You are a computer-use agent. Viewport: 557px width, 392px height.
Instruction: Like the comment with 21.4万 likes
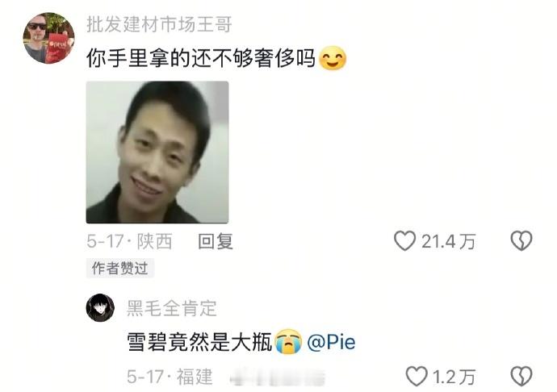tap(404, 241)
